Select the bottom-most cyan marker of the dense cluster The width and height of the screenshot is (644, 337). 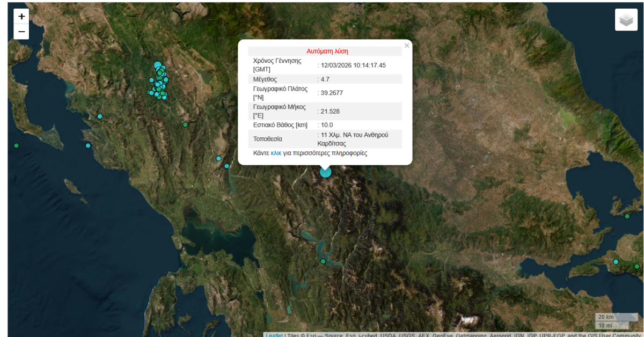(x=164, y=98)
